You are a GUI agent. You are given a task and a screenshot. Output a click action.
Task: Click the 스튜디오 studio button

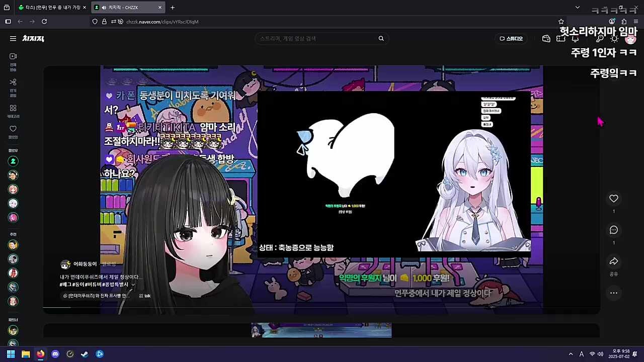(x=511, y=39)
